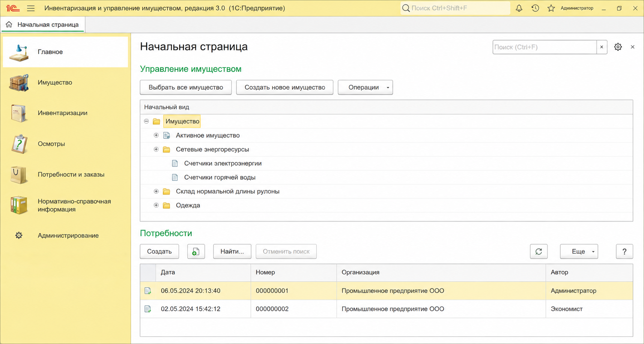Open history clock icon in the title bar
This screenshot has height=344, width=644.
tap(535, 8)
